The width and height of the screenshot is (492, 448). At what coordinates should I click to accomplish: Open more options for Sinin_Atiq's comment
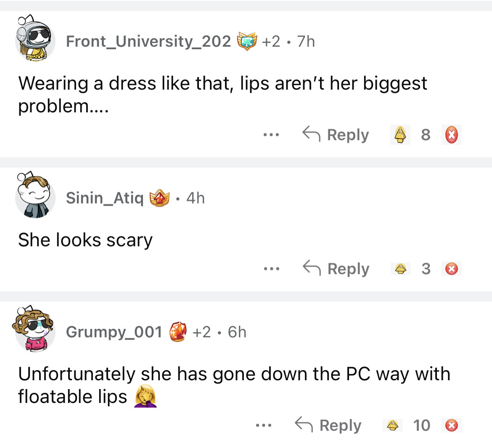click(272, 268)
